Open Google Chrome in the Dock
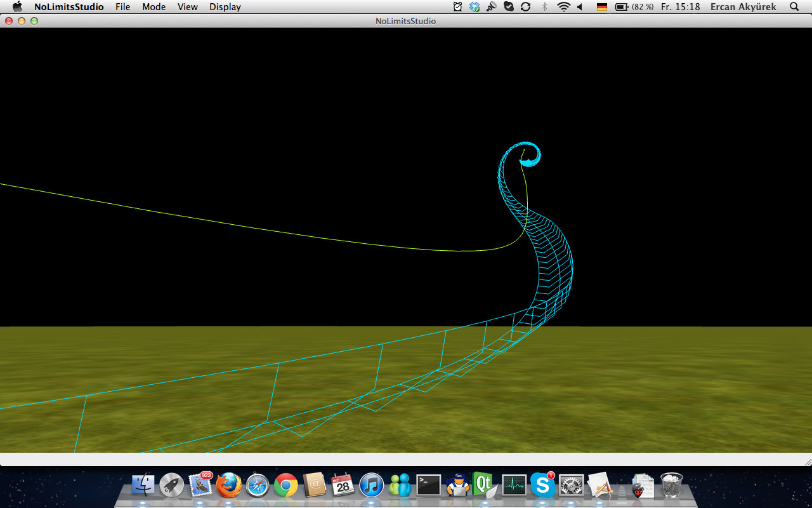 tap(285, 486)
